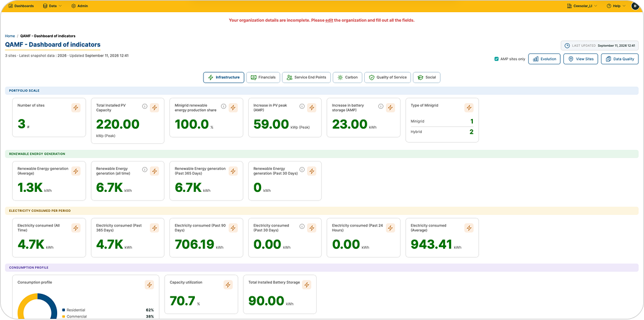
Task: Click the 70.7 capacity utilization value
Action: point(182,302)
